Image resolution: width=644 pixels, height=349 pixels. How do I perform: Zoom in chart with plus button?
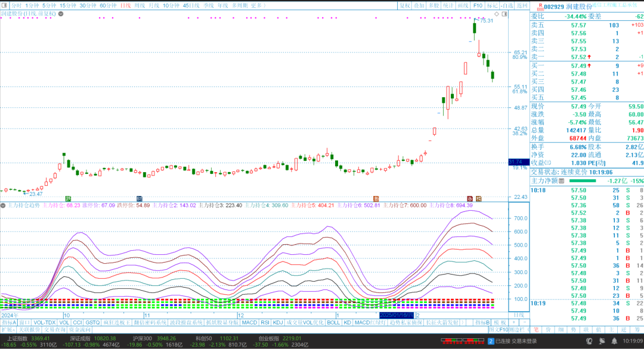coord(514,323)
